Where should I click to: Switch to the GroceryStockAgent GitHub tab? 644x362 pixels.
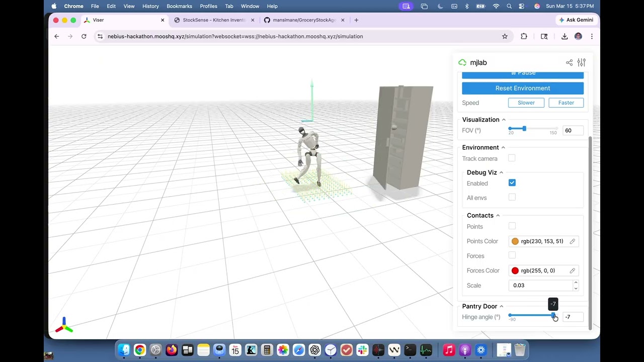pos(304,20)
